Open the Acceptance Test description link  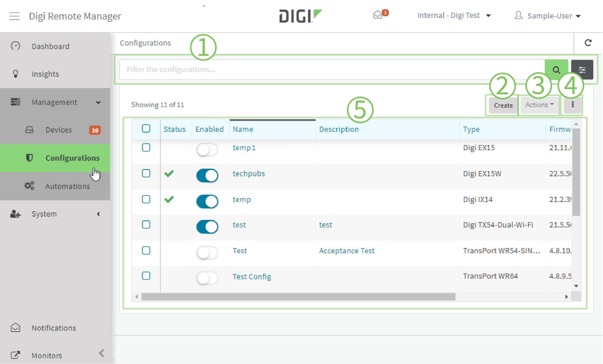[347, 251]
